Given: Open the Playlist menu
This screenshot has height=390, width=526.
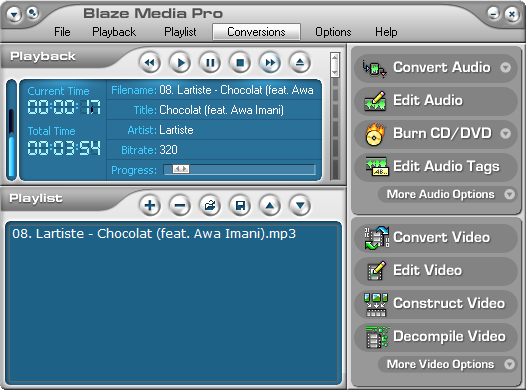Looking at the screenshot, I should [180, 32].
